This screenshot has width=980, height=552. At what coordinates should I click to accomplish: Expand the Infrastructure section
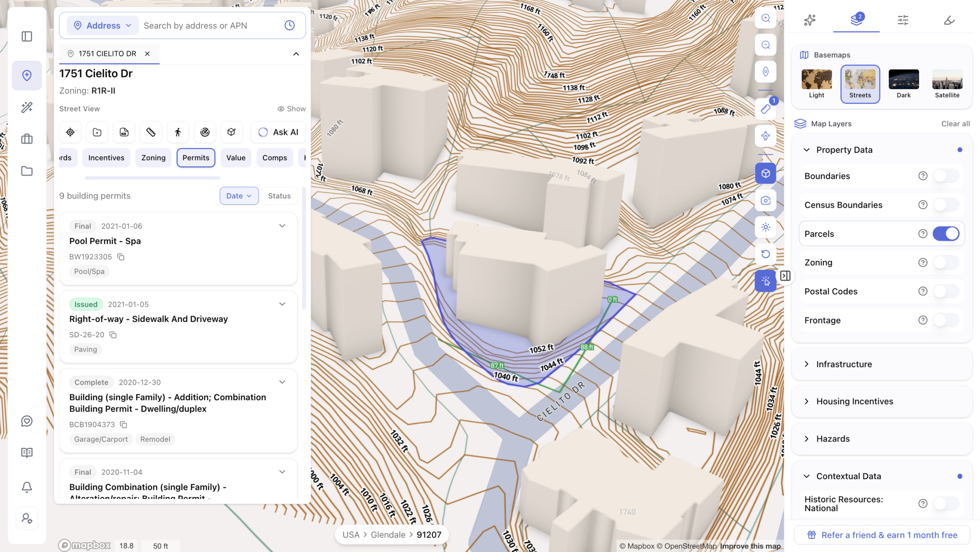coord(807,364)
